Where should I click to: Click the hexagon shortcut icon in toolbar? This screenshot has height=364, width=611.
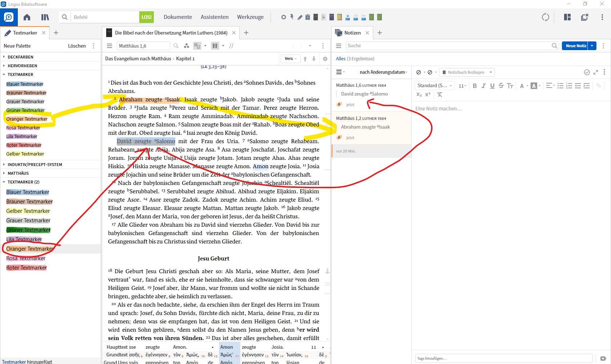click(x=284, y=17)
